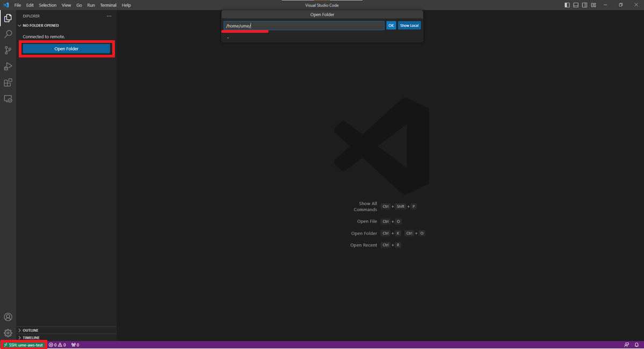Open the Run and Debug icon
The image size is (644, 349).
tap(8, 66)
